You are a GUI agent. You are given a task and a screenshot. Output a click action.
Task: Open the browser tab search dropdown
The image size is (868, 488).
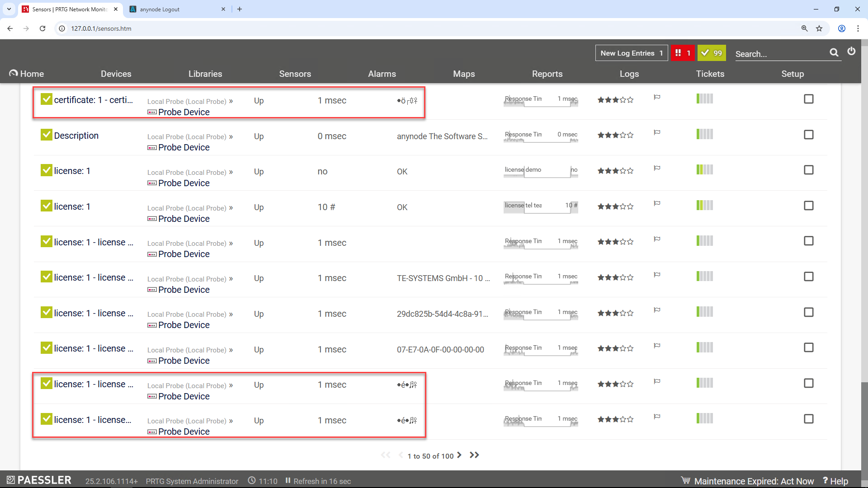pos(9,9)
